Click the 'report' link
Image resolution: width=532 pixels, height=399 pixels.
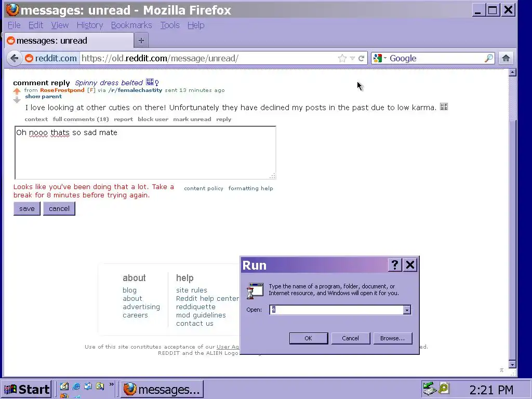pos(124,119)
